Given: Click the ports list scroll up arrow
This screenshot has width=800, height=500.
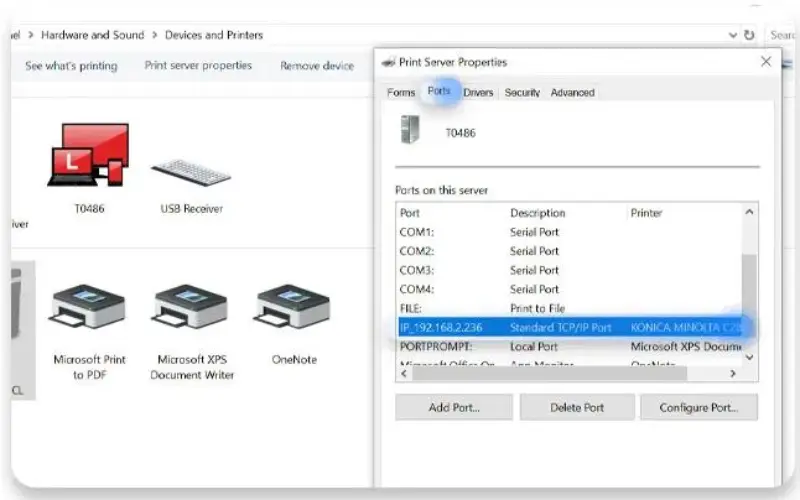Looking at the screenshot, I should (749, 212).
